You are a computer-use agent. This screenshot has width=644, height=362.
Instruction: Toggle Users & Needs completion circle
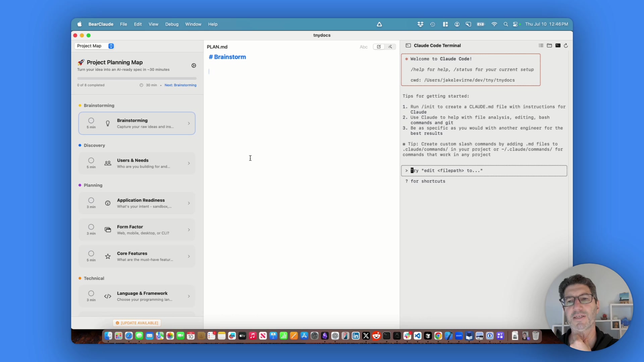pyautogui.click(x=91, y=161)
